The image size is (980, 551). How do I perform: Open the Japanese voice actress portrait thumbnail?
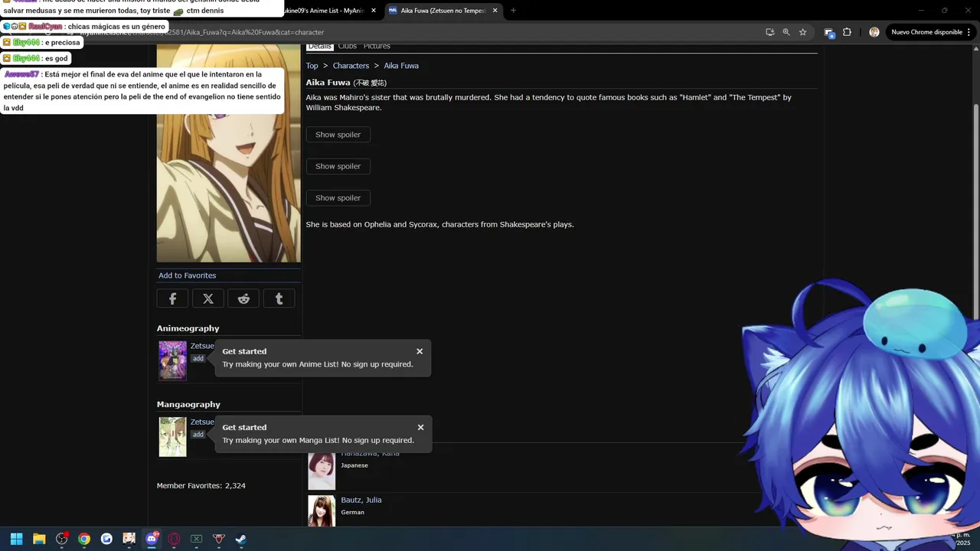pos(322,471)
